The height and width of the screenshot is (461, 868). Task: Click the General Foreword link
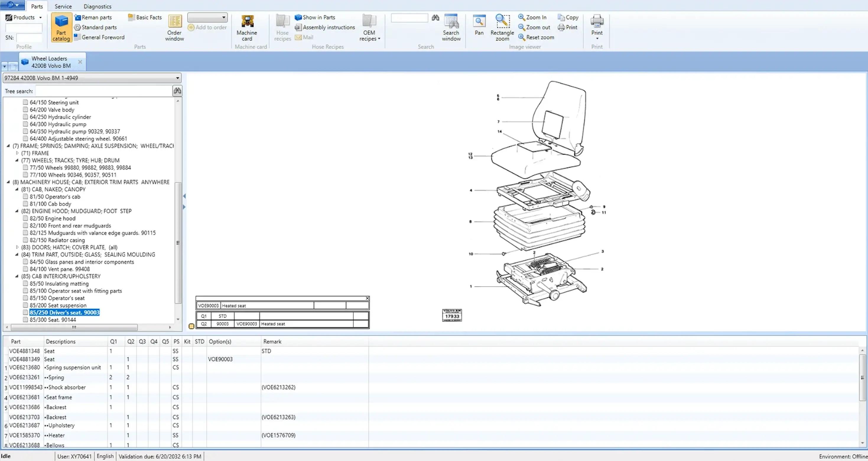pos(103,38)
